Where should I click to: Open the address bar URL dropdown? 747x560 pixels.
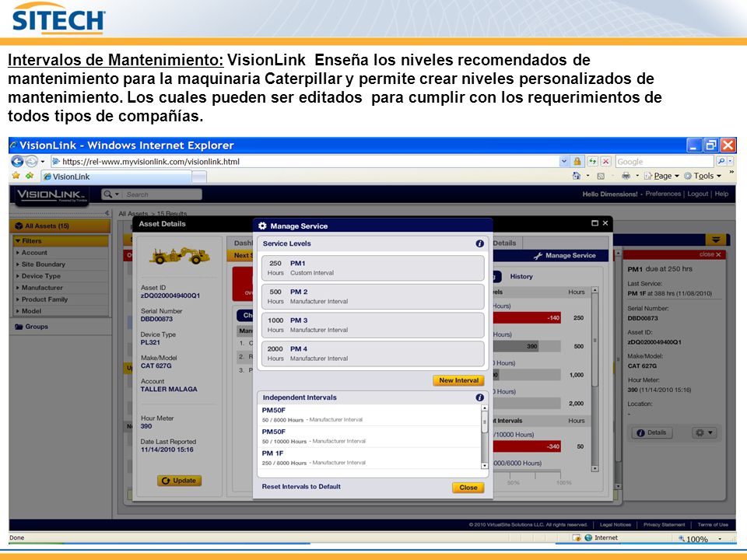[x=564, y=162]
